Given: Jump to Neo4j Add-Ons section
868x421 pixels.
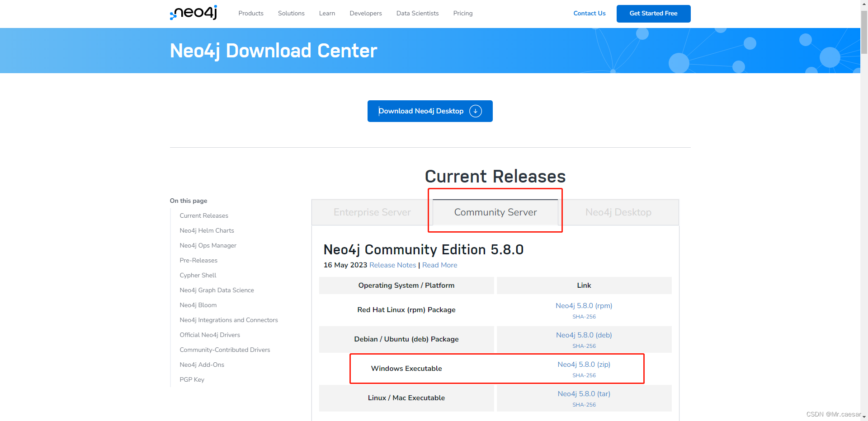Looking at the screenshot, I should pos(202,365).
